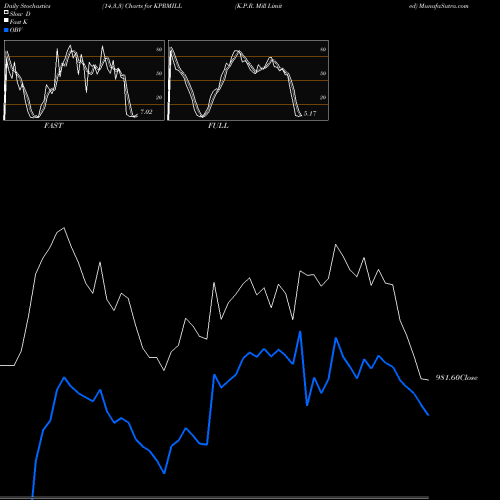
Task: Click the '981.60Close' price label
Action: (457, 378)
